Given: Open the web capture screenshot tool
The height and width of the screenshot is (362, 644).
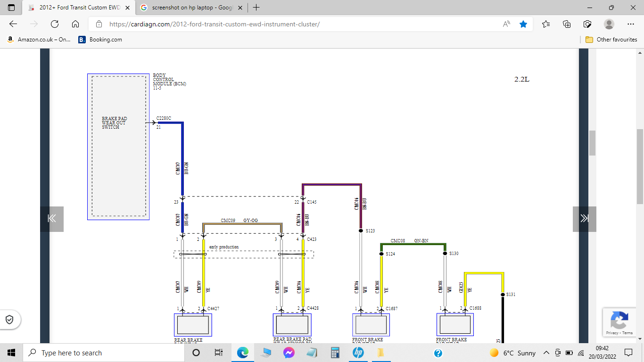Looking at the screenshot, I should click(x=587, y=24).
